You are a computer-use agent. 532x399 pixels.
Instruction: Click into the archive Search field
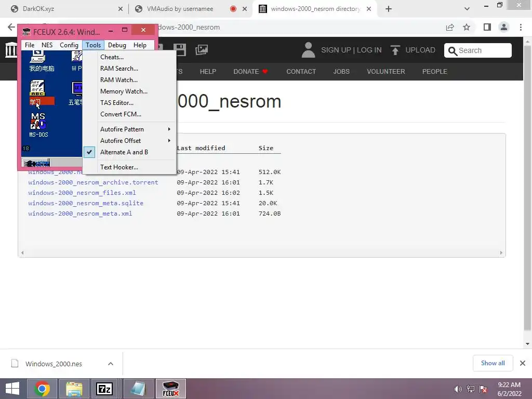478,50
